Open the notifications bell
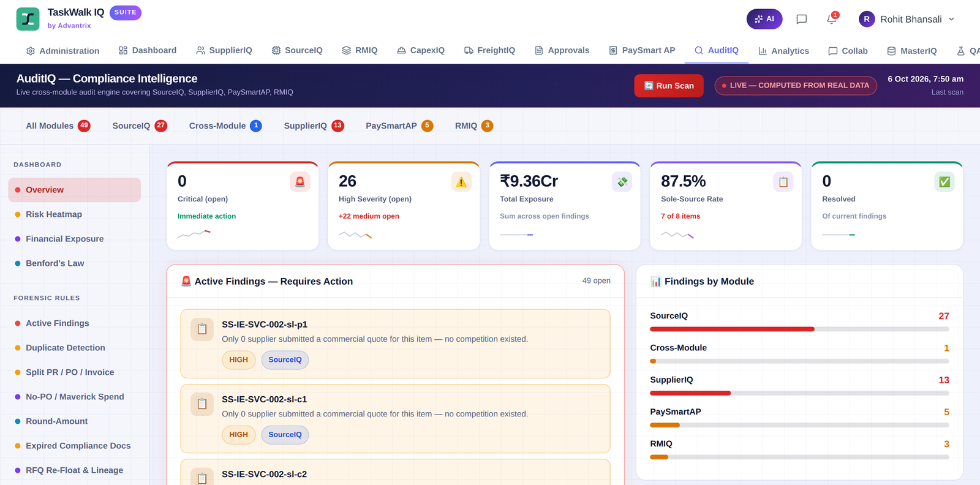 [832, 19]
